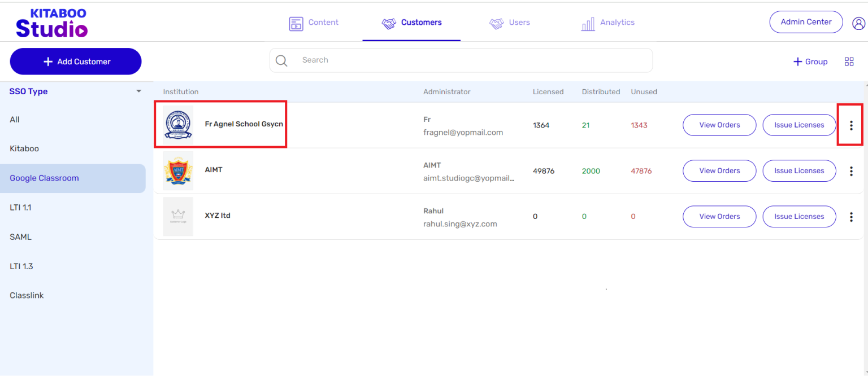Click the AIMT institution logo
The width and height of the screenshot is (868, 377).
tap(178, 170)
